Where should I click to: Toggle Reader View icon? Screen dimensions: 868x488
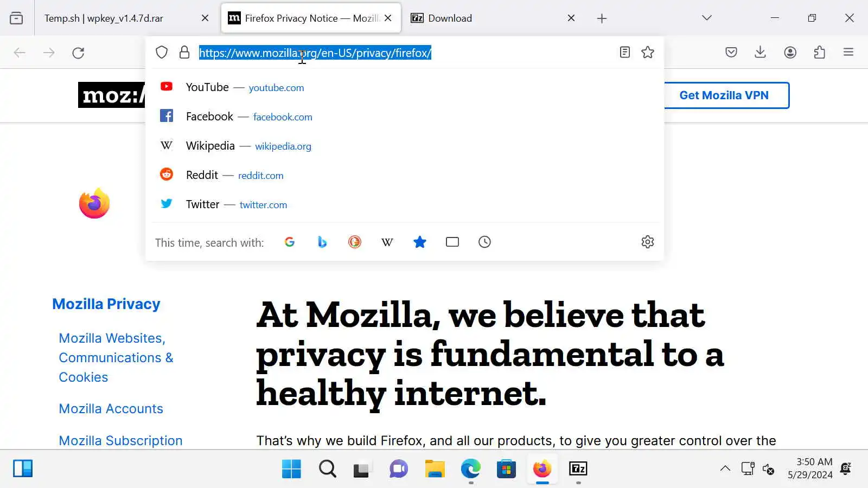click(625, 53)
